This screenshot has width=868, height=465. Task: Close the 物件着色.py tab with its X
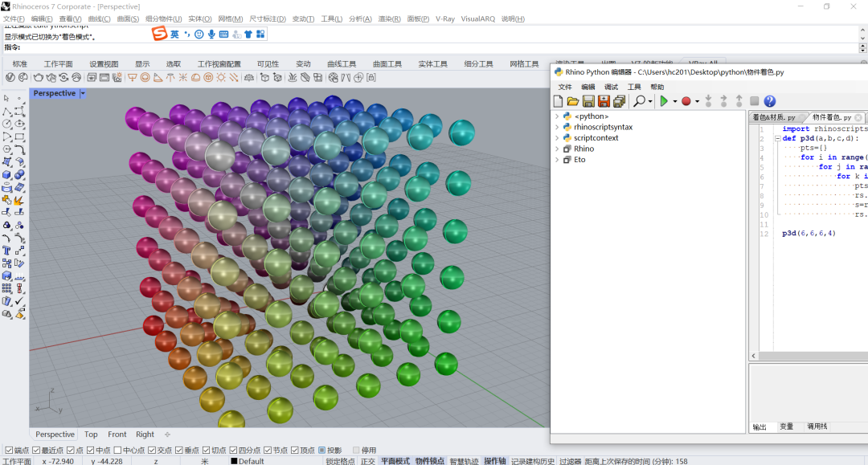(858, 117)
